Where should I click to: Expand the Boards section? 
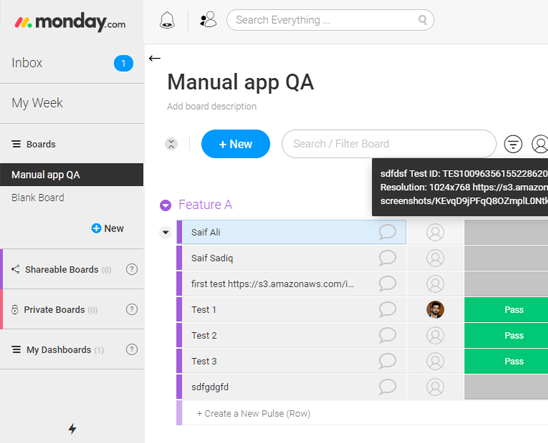(34, 144)
